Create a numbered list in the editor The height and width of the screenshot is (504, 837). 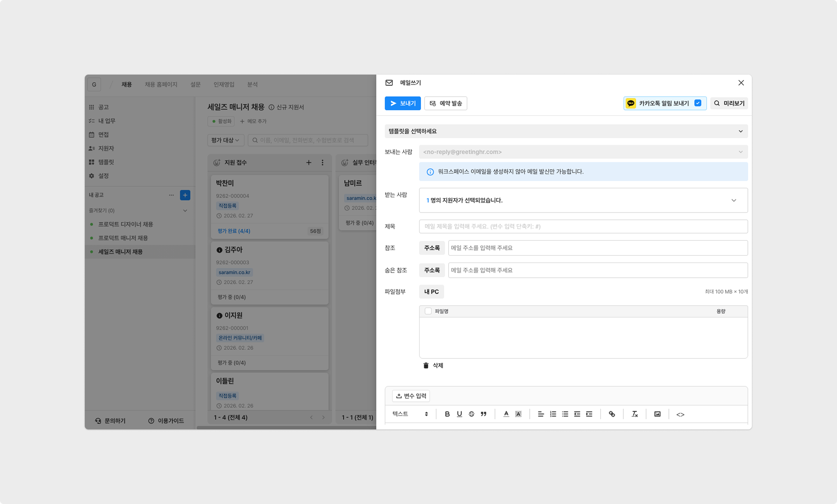point(553,414)
